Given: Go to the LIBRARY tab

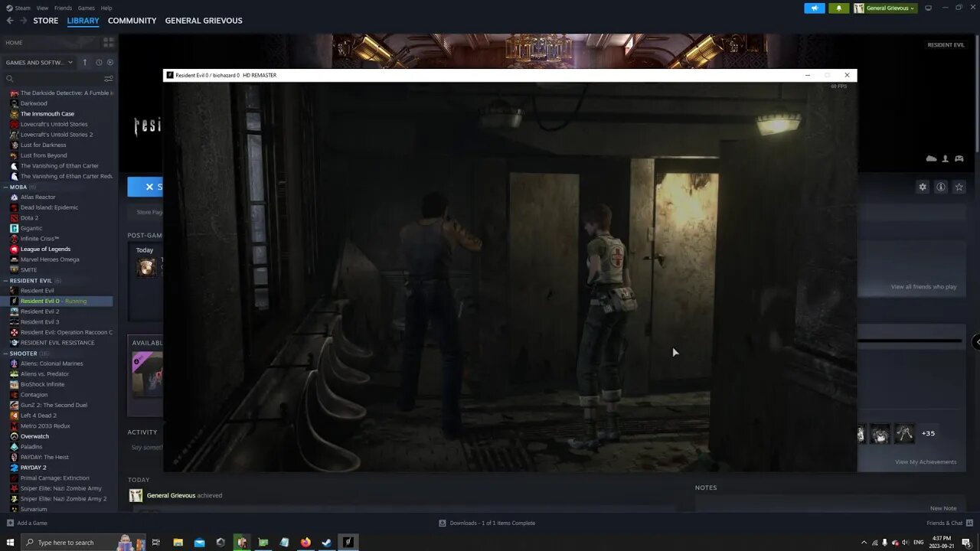Looking at the screenshot, I should tap(83, 21).
